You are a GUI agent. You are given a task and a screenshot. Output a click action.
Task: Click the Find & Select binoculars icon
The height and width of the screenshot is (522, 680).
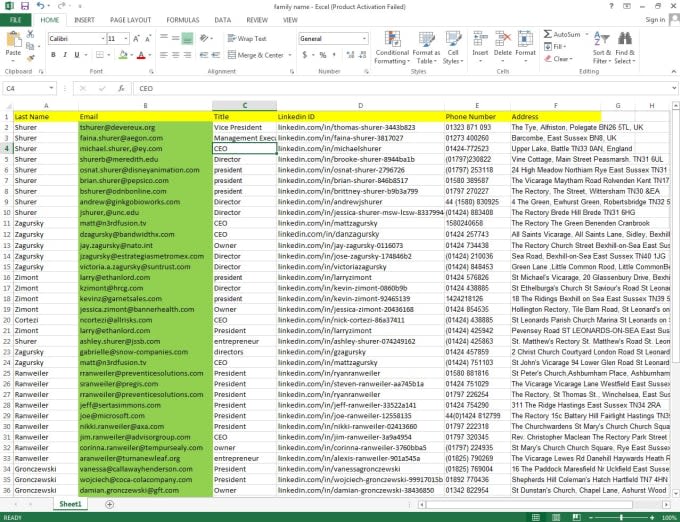point(625,39)
